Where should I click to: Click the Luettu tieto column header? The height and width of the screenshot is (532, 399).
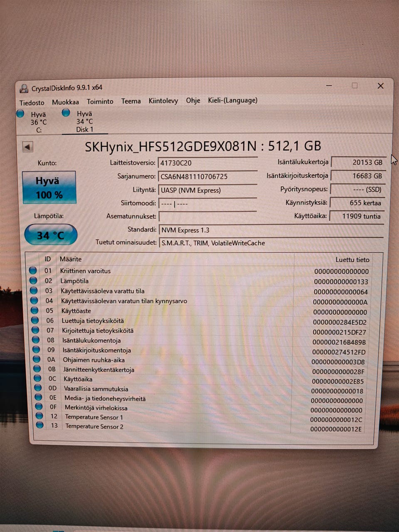coord(352,260)
